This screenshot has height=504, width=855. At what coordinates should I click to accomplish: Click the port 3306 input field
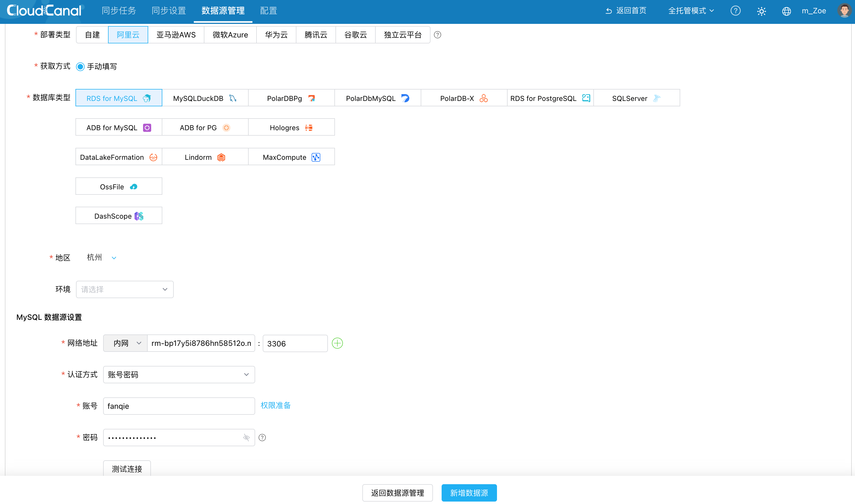pos(295,343)
